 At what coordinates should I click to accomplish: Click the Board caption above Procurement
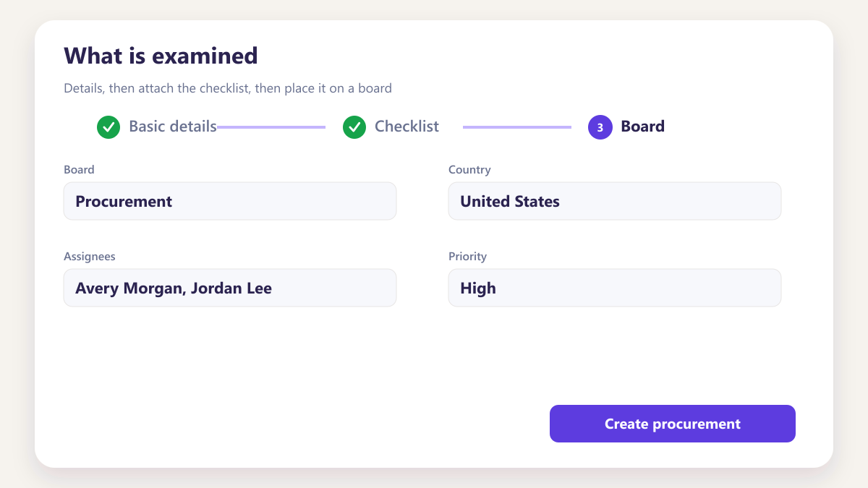(x=79, y=170)
